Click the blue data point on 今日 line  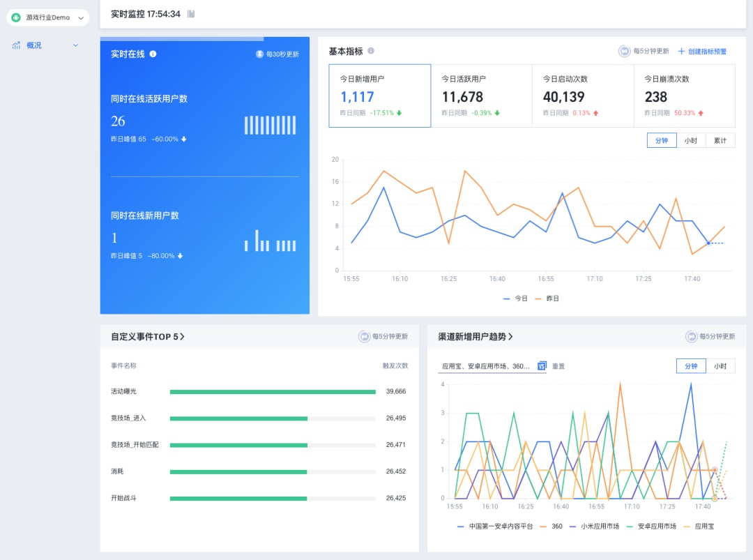point(708,243)
